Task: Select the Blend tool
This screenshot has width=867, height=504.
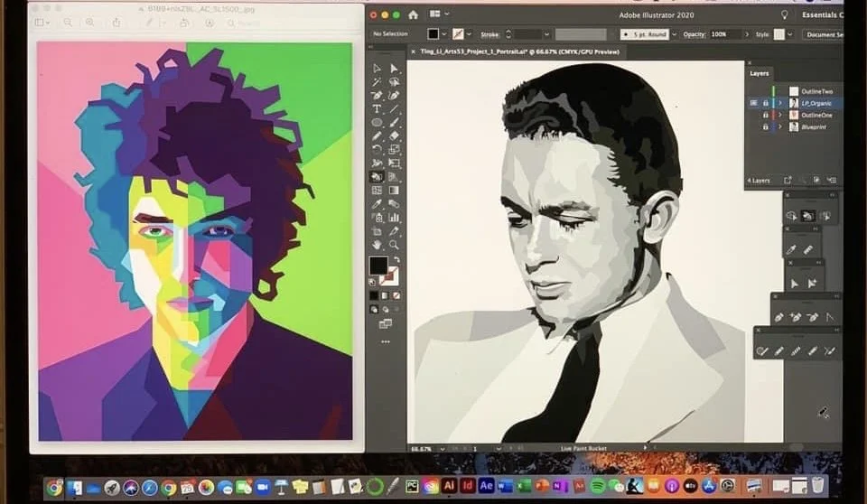Action: 394,203
